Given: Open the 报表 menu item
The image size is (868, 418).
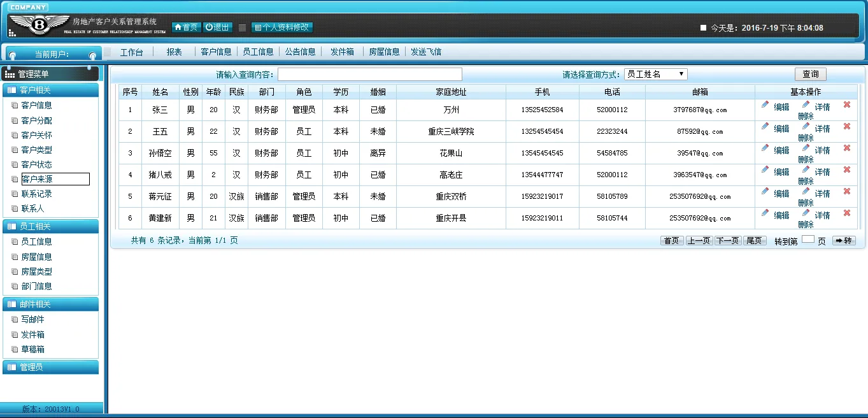Looking at the screenshot, I should pos(174,52).
